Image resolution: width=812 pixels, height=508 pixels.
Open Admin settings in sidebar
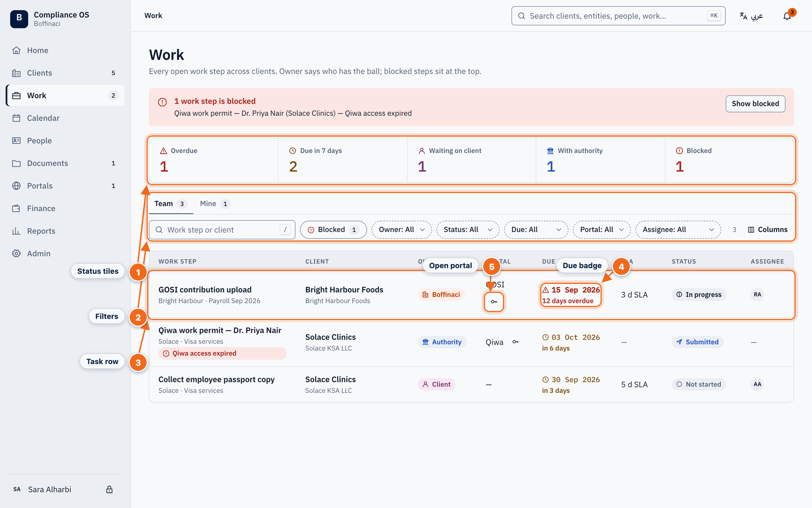point(65,253)
